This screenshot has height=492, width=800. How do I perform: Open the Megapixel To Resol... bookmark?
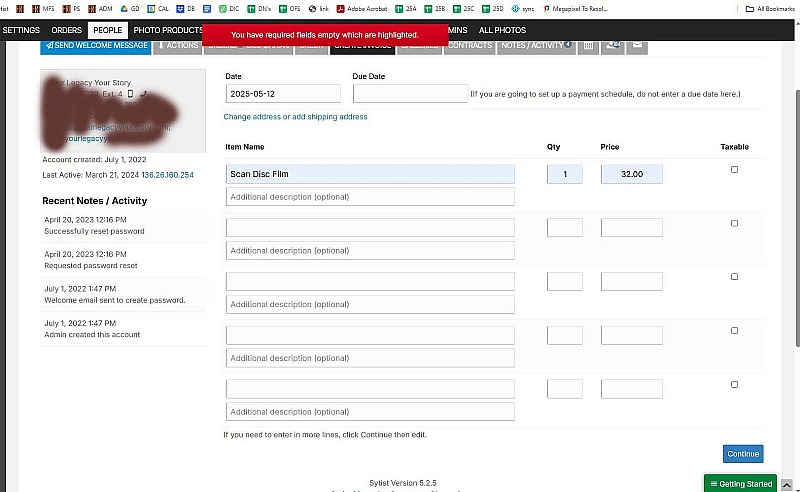point(576,9)
